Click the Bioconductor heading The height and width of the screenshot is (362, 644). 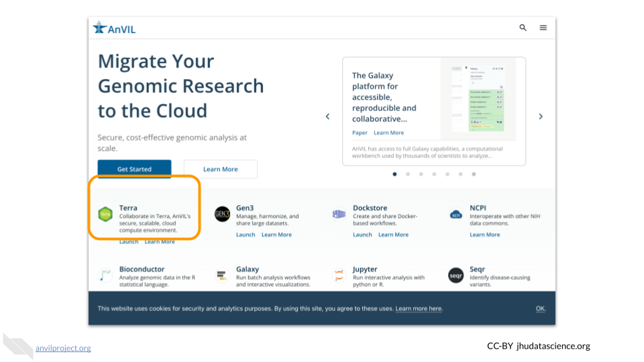(142, 269)
